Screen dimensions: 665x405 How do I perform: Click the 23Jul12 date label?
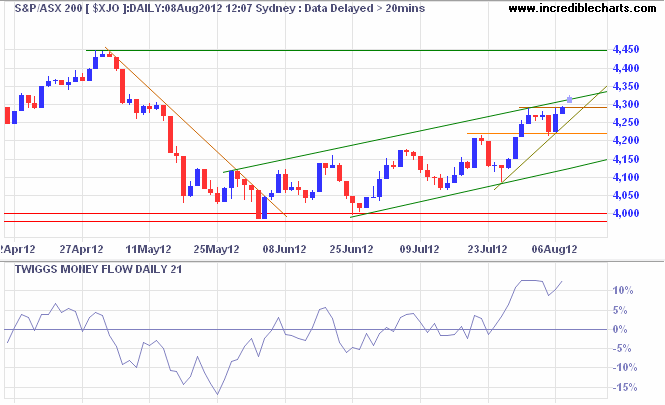(x=487, y=249)
